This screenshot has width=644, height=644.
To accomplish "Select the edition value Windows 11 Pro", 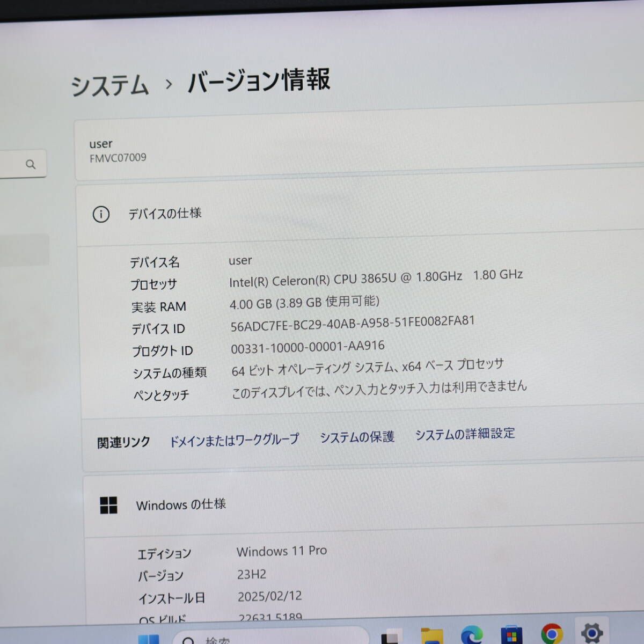I will (x=282, y=551).
